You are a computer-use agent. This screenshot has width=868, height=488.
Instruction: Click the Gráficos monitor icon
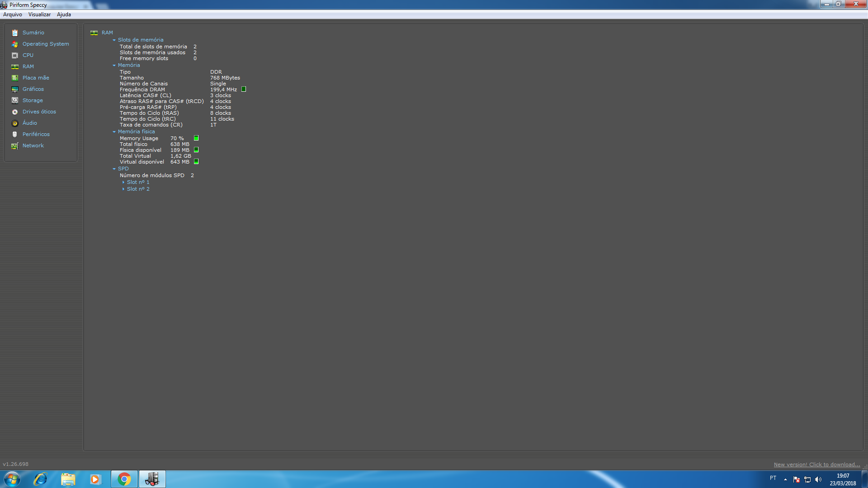[15, 89]
